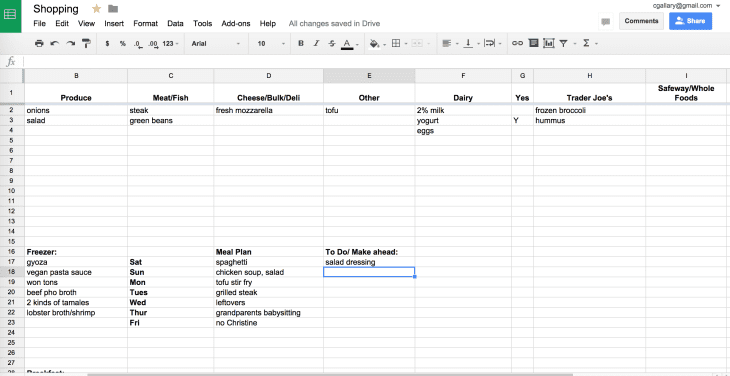Viewport: 730px width, 376px height.
Task: Click the cell containing 2% milk
Action: point(463,111)
